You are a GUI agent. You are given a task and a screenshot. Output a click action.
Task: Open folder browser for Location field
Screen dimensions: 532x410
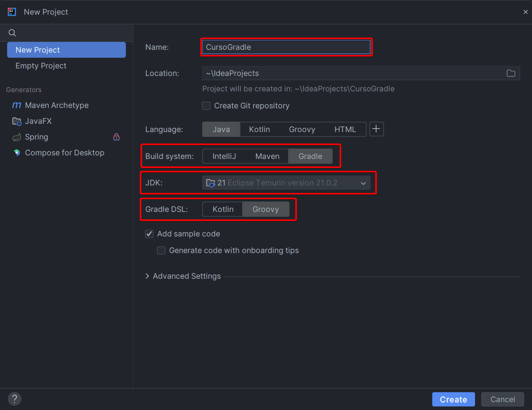[x=511, y=73]
